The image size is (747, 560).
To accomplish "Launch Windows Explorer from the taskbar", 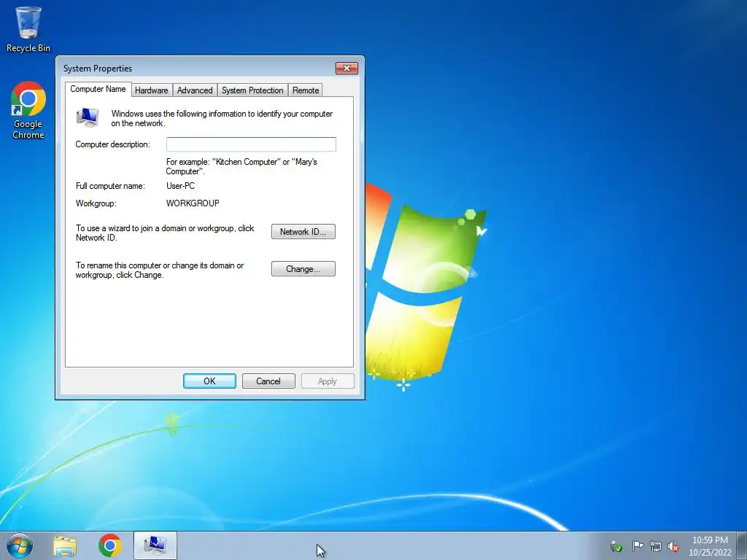I will click(65, 546).
